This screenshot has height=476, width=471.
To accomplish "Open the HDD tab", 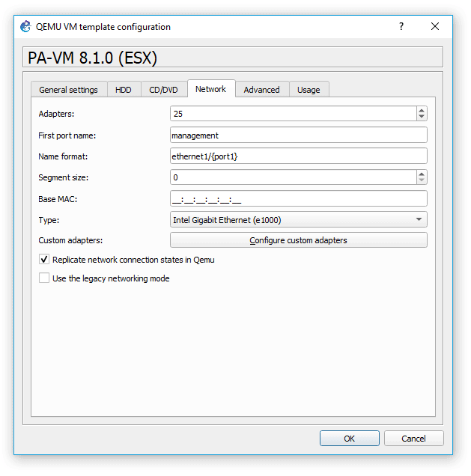I will [124, 90].
